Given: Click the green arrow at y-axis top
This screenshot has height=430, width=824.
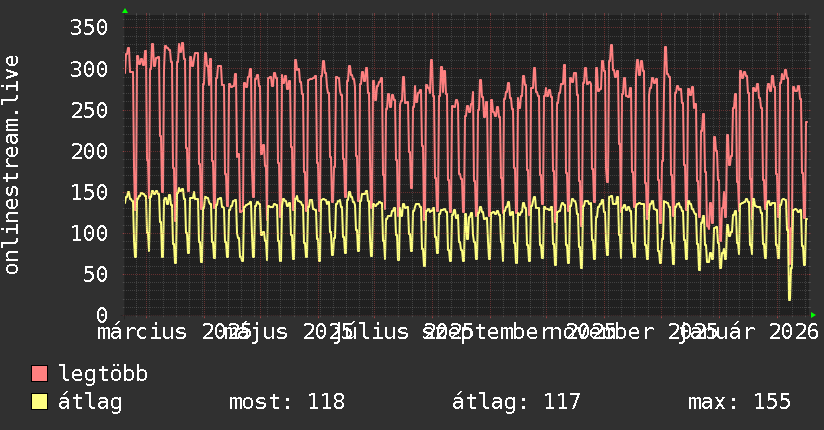Looking at the screenshot, I should 125,11.
